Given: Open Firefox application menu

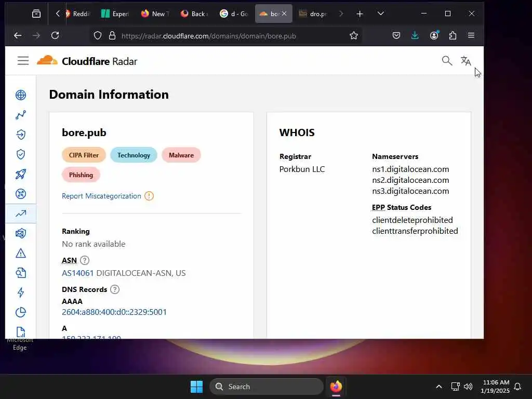Looking at the screenshot, I should point(471,35).
